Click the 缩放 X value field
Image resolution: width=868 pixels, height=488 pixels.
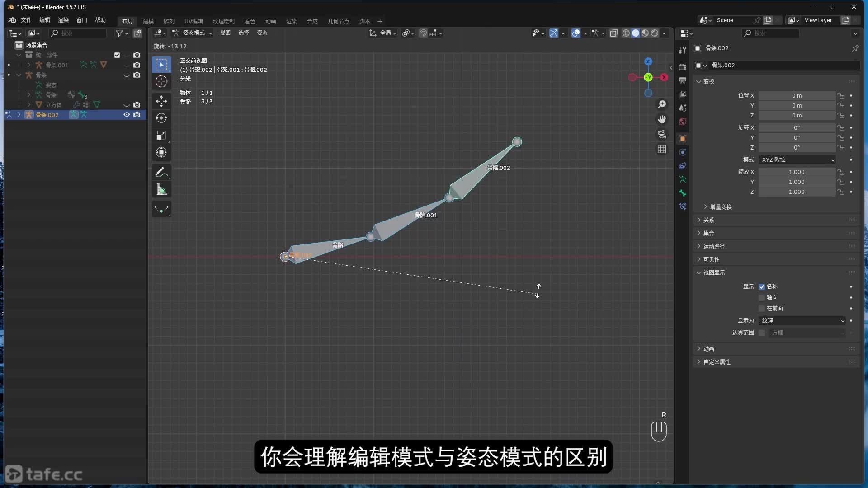click(x=797, y=172)
